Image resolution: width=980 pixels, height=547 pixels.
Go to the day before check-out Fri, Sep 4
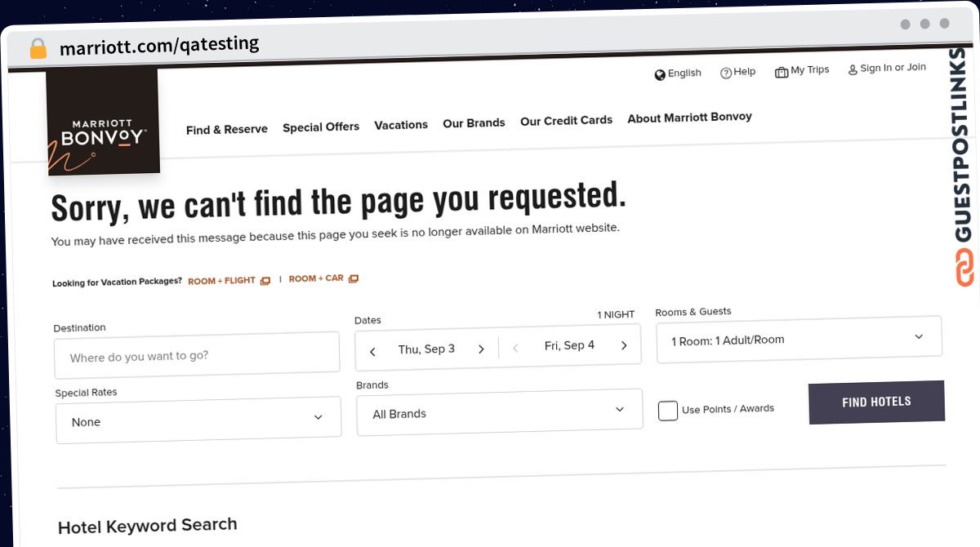[x=515, y=348]
